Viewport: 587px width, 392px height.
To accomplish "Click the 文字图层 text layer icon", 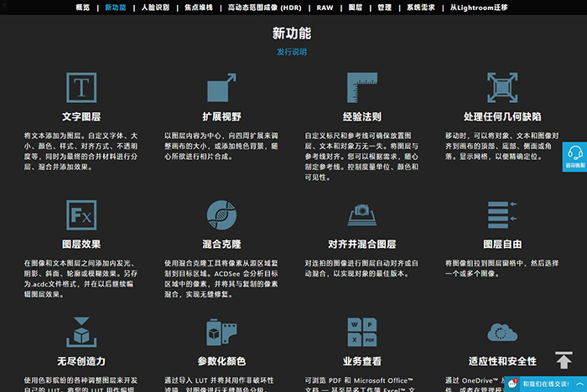I will click(x=81, y=87).
